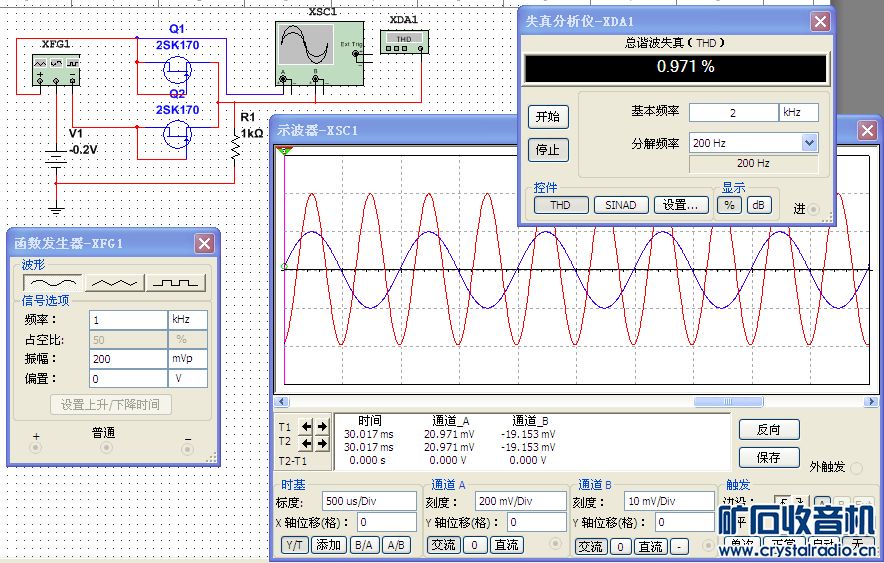The image size is (884, 563).
Task: Select THD control mode
Action: 560,205
